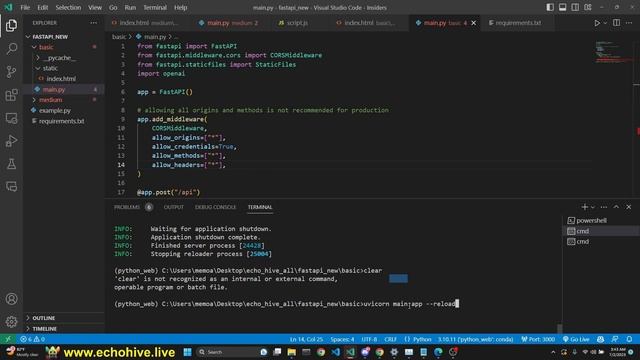
Task: Close the active main.py basic tab
Action: 473,23
